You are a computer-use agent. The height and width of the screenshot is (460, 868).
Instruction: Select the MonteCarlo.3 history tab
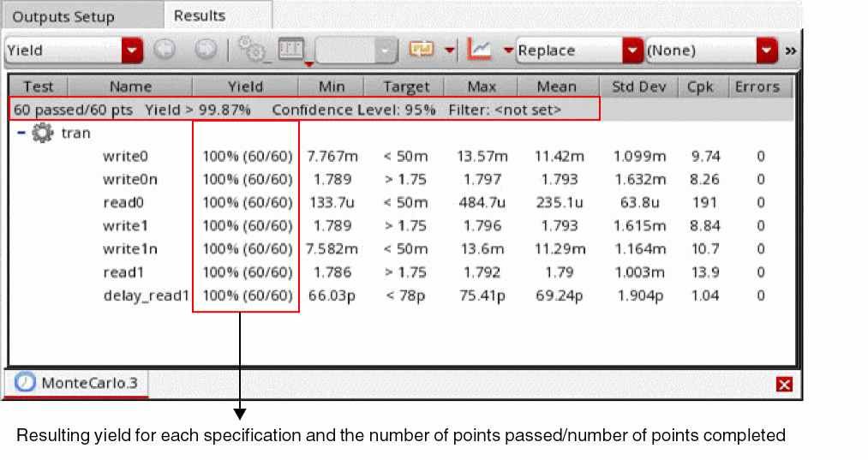[x=76, y=383]
